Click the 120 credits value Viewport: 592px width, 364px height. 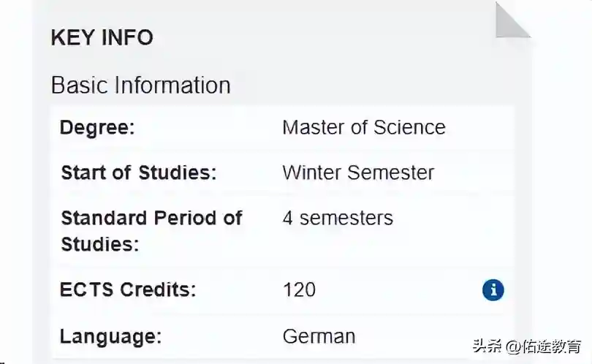point(299,289)
